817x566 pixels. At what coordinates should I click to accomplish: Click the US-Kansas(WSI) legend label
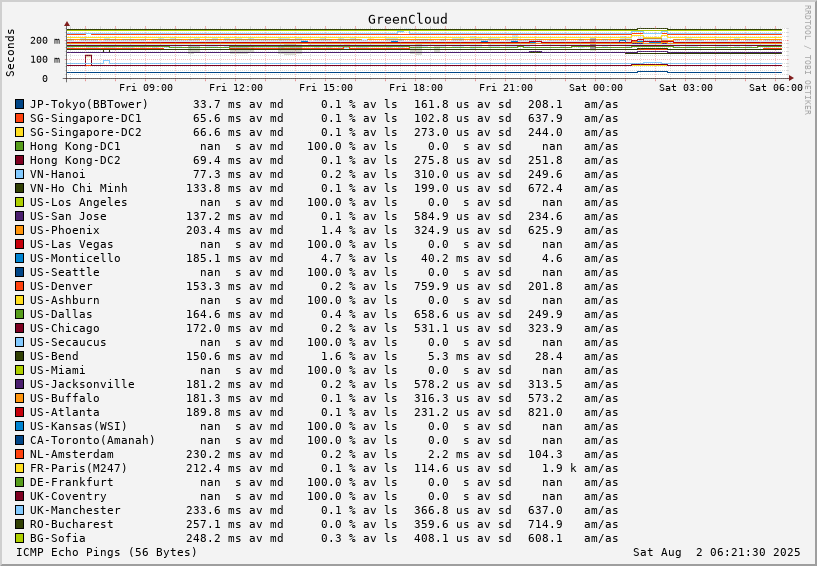(x=79, y=426)
